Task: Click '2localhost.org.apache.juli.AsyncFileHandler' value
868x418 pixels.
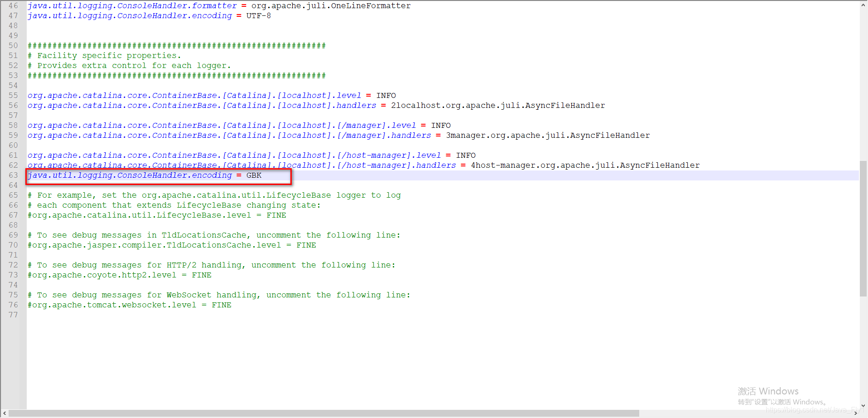Action: [498, 106]
